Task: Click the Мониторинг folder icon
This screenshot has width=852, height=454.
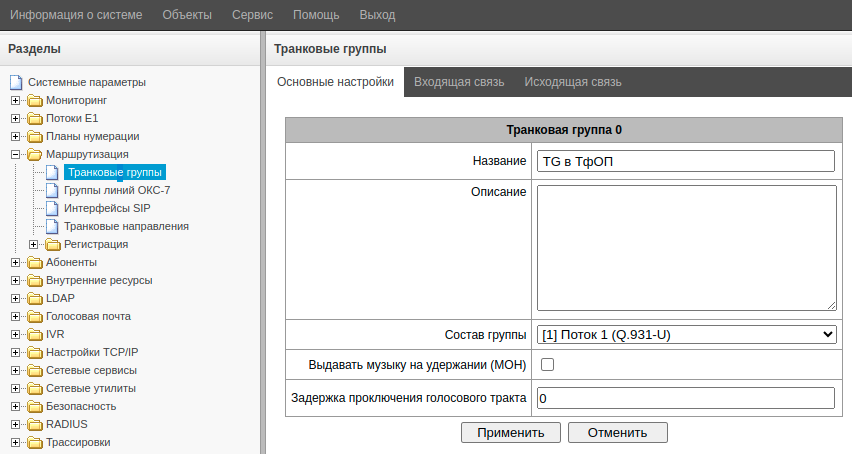Action: coord(35,101)
